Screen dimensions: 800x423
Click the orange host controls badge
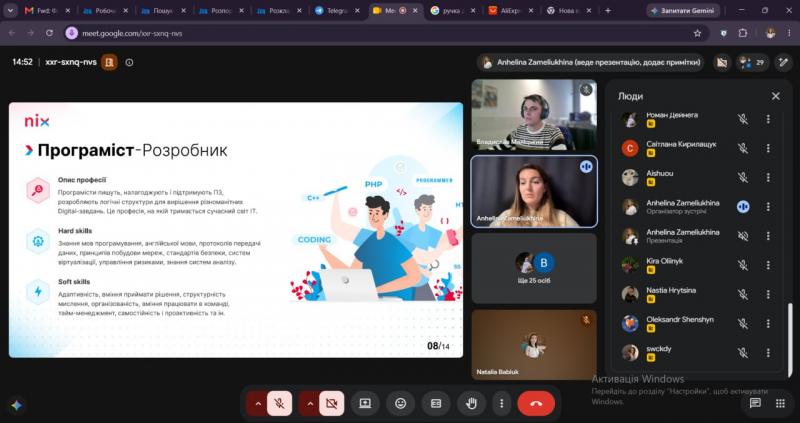tap(109, 62)
